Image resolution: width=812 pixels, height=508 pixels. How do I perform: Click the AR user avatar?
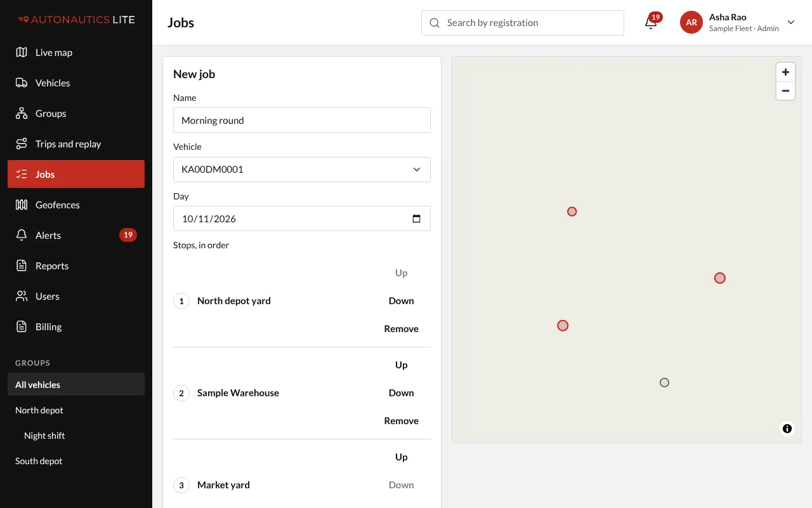pos(691,22)
